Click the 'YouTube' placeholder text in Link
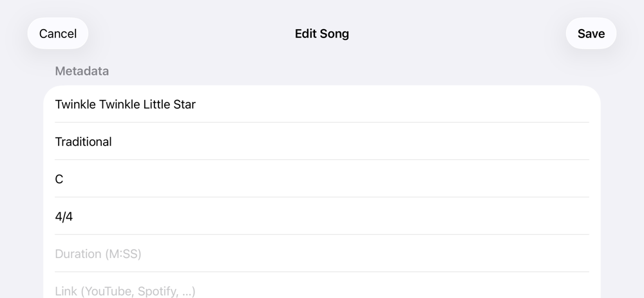The width and height of the screenshot is (644, 298). (x=108, y=292)
